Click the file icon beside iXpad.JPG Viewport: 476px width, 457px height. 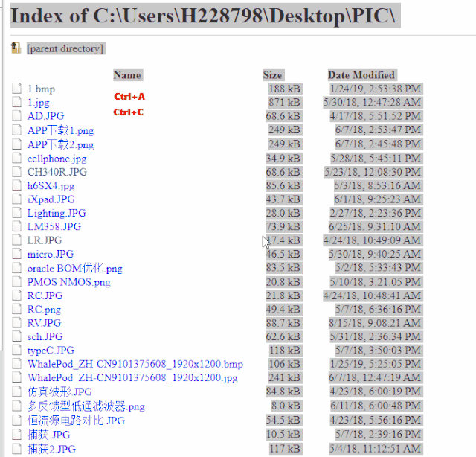(x=16, y=199)
